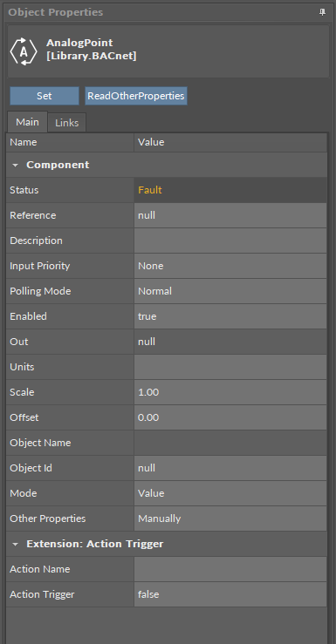336x644 pixels.
Task: Edit the Description value field
Action: pos(230,241)
